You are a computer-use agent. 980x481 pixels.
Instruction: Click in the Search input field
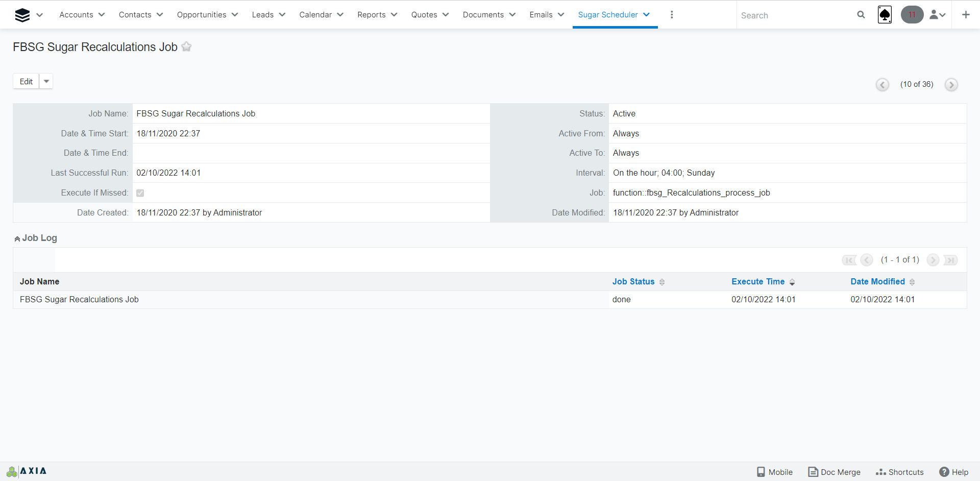[796, 15]
